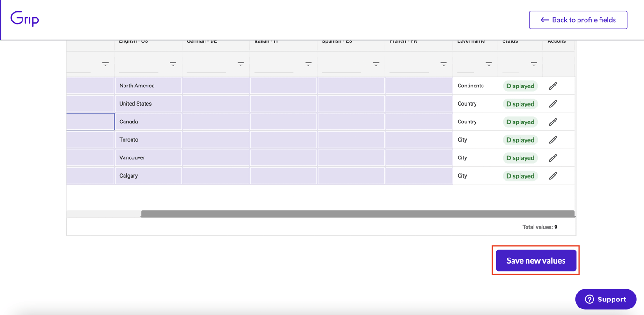Select the United States cell

pyautogui.click(x=148, y=104)
